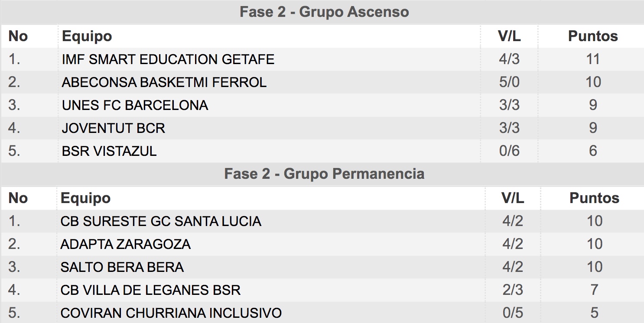Open CB SURESTE GC SANTA LUCIA entry
This screenshot has height=323, width=644.
tap(161, 221)
